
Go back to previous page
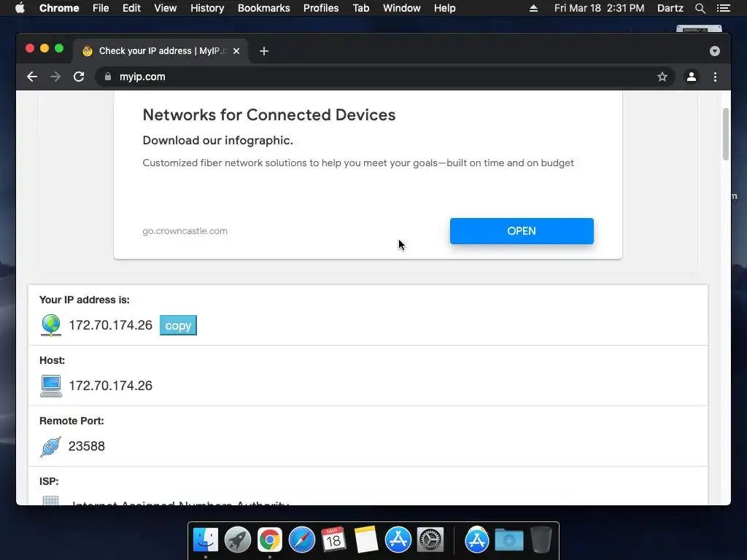click(32, 77)
